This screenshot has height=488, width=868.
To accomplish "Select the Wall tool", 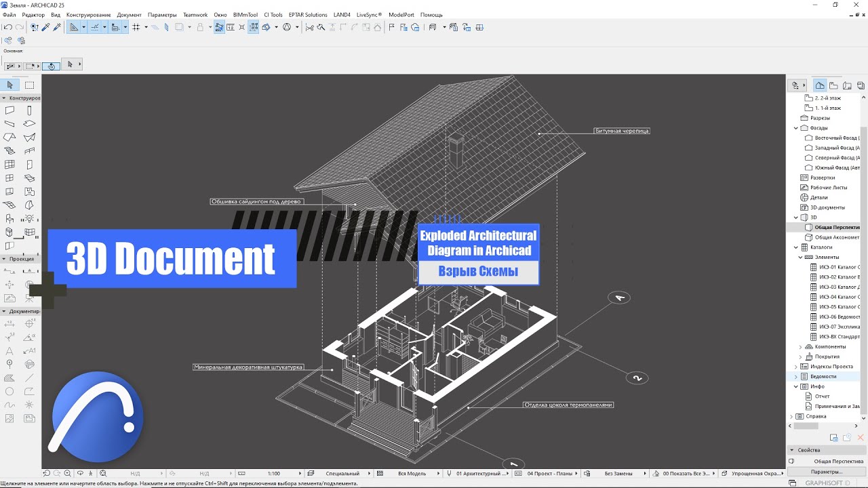I will [x=9, y=110].
